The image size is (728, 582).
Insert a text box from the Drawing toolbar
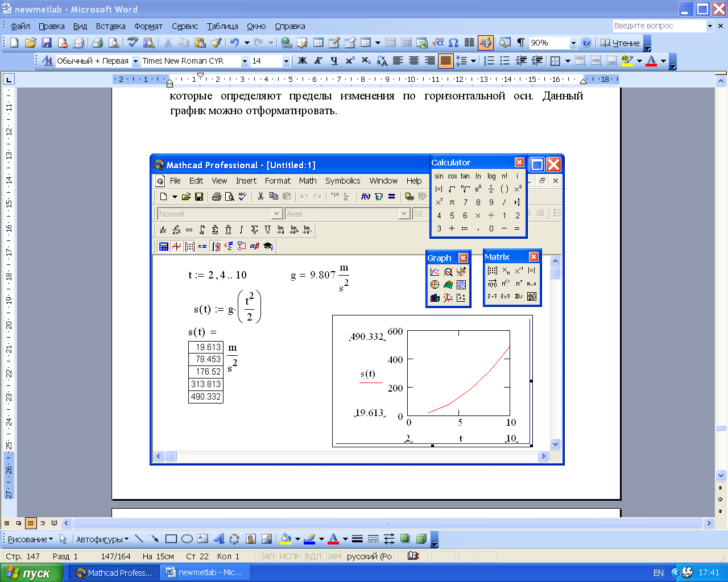pyautogui.click(x=202, y=539)
